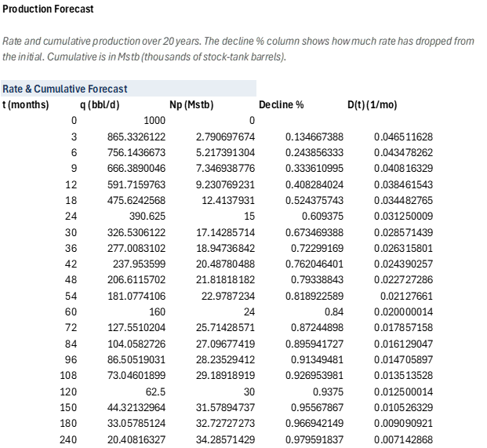Select the 't (months)' column header
Image resolution: width=487 pixels, height=448 pixels.
25,104
